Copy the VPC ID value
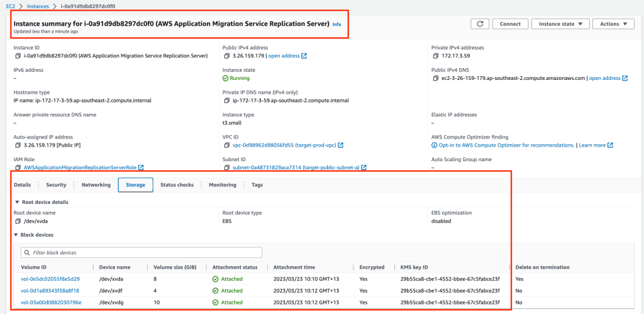Screen dimensions: 644x314 coord(226,145)
